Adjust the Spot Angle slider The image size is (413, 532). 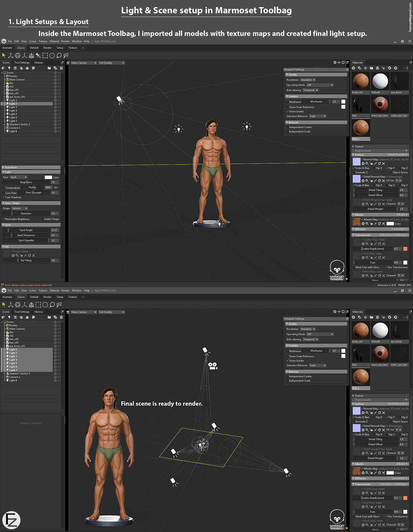(26, 230)
